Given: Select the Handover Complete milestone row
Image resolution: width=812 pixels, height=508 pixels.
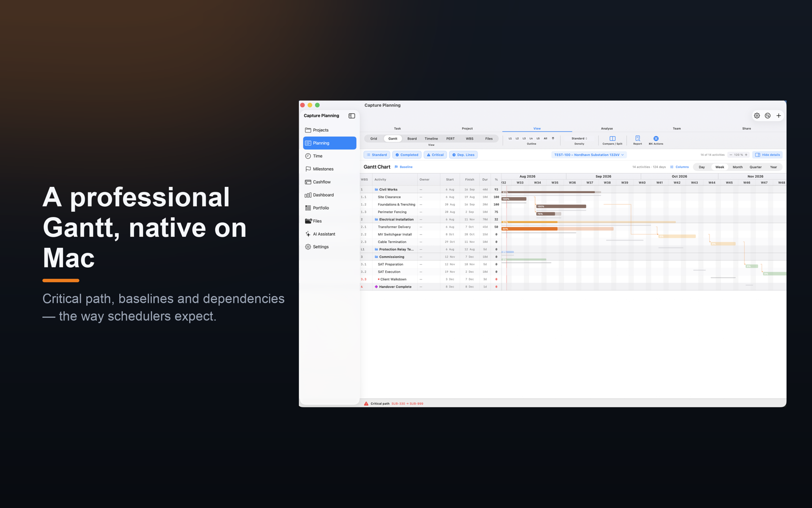Looking at the screenshot, I should point(430,287).
